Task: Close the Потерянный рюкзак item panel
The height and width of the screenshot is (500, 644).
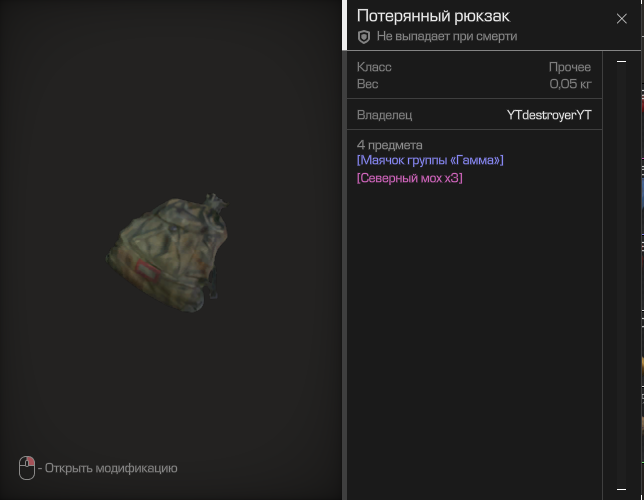Action: [621, 18]
